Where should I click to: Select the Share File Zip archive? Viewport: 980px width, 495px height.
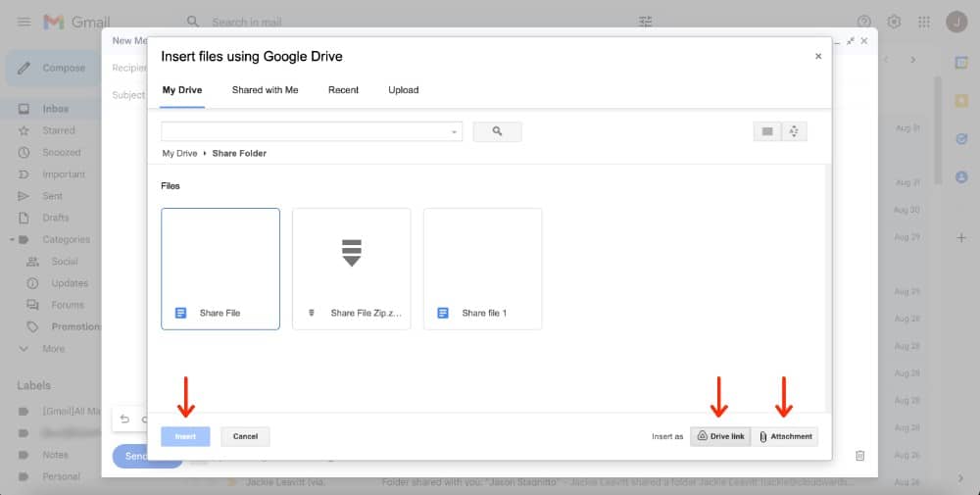(x=351, y=269)
